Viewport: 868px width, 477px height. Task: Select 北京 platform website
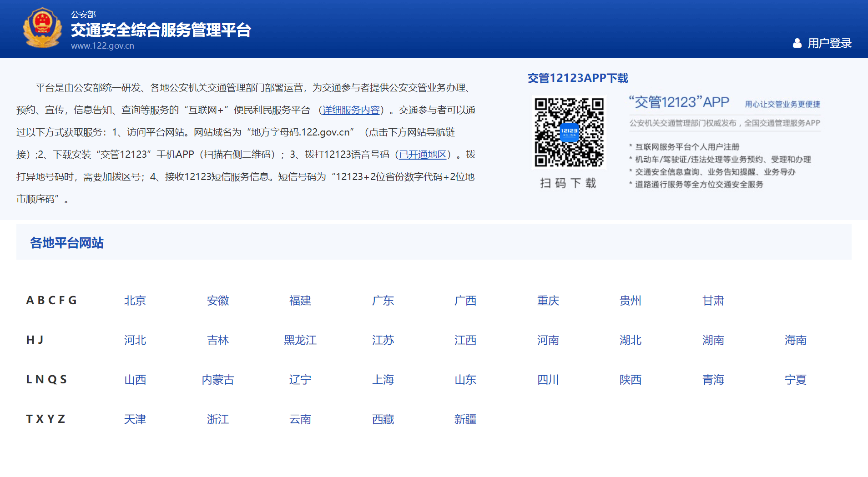135,300
